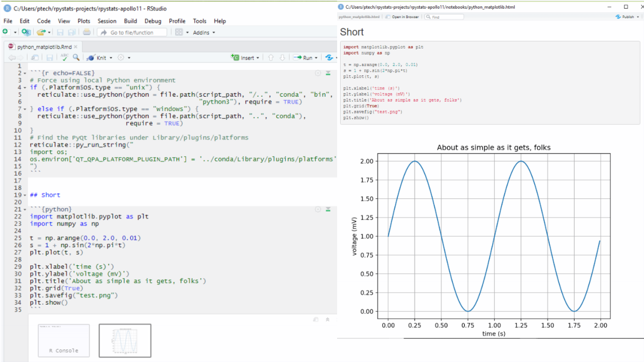This screenshot has height=362, width=644.
Task: Close the python_matplotlib.Rmd tab
Action: pos(75,47)
